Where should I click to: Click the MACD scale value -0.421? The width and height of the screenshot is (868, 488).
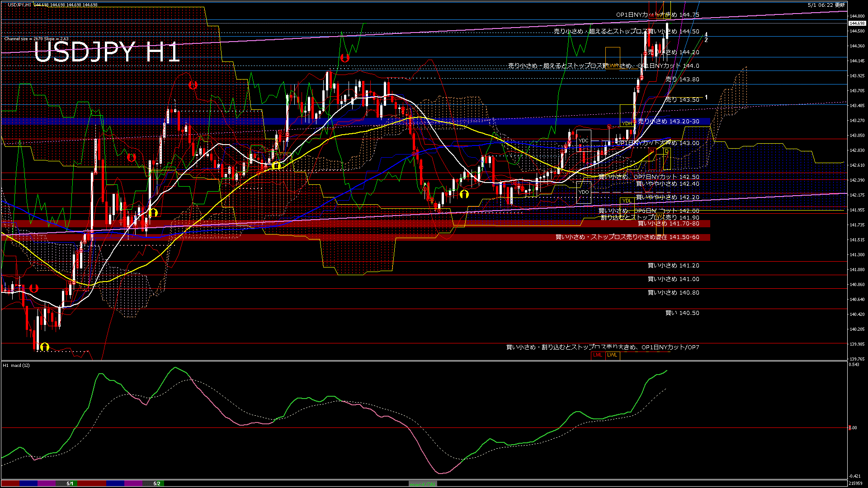[854, 476]
